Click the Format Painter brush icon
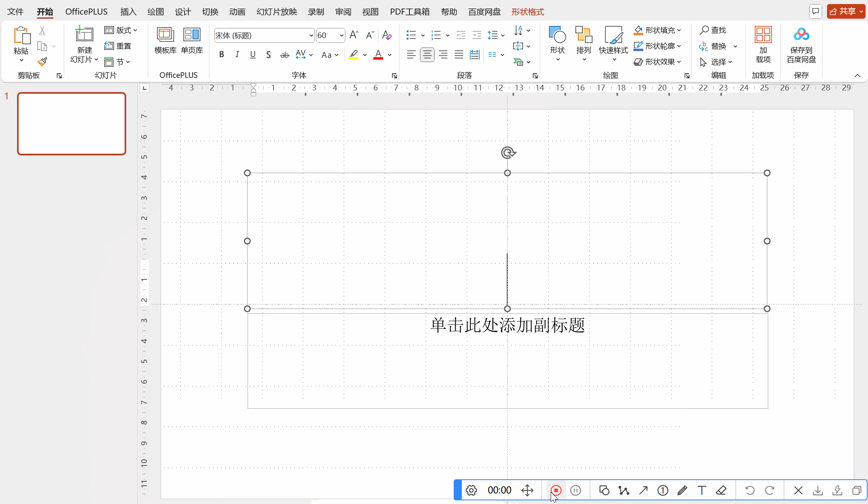Image resolution: width=868 pixels, height=504 pixels. [x=43, y=62]
